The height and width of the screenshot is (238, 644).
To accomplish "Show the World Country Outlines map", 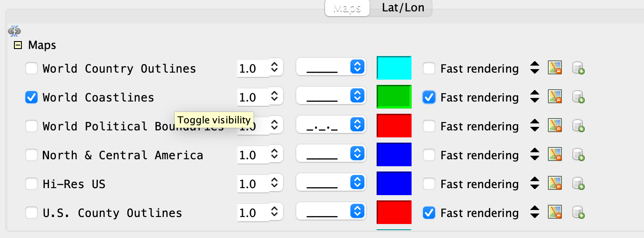I will [x=31, y=68].
